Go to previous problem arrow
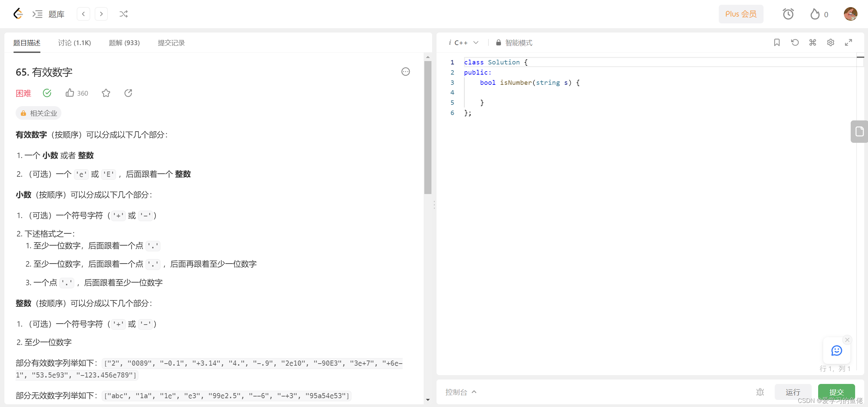 click(83, 14)
